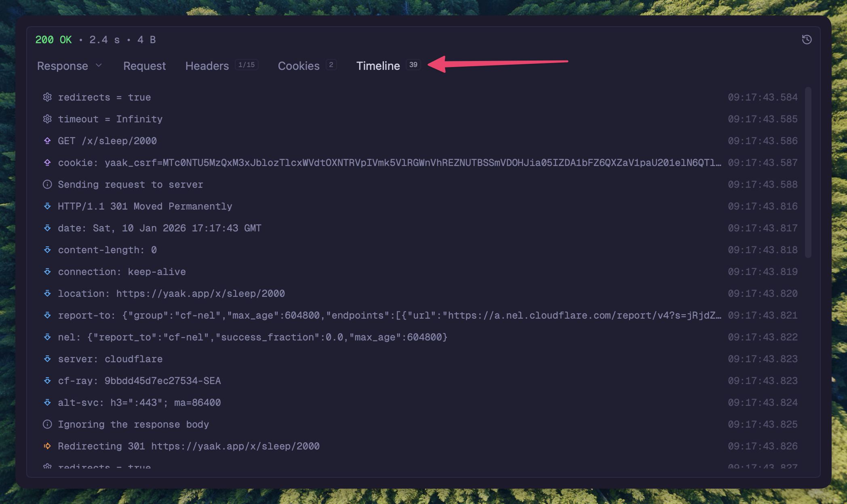Click upload icon beside cookie yaak_csrf row
The height and width of the screenshot is (504, 847).
pos(47,163)
